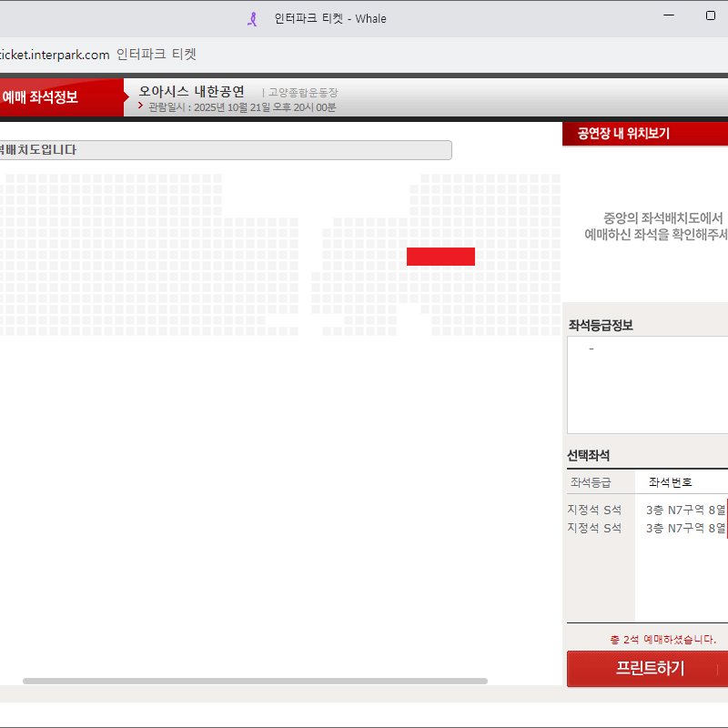
Task: Click the 중앙의 좌석배치도에서 instruction line
Action: [x=663, y=217]
